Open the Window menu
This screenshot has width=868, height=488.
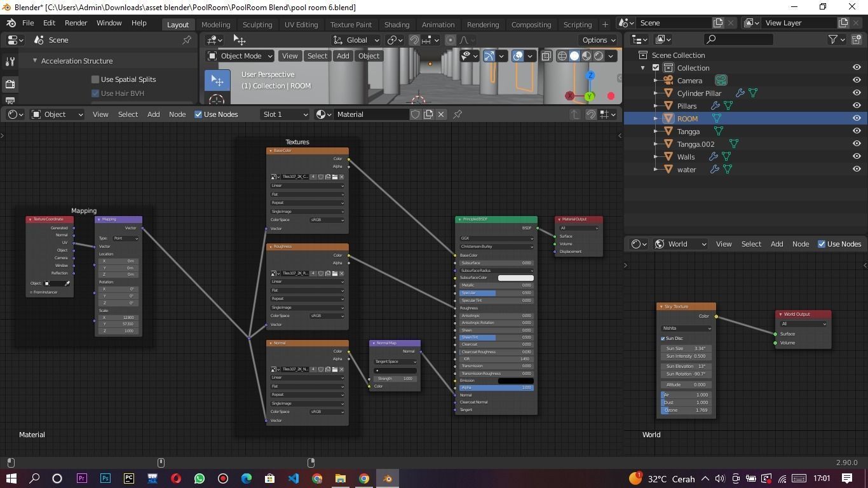109,23
